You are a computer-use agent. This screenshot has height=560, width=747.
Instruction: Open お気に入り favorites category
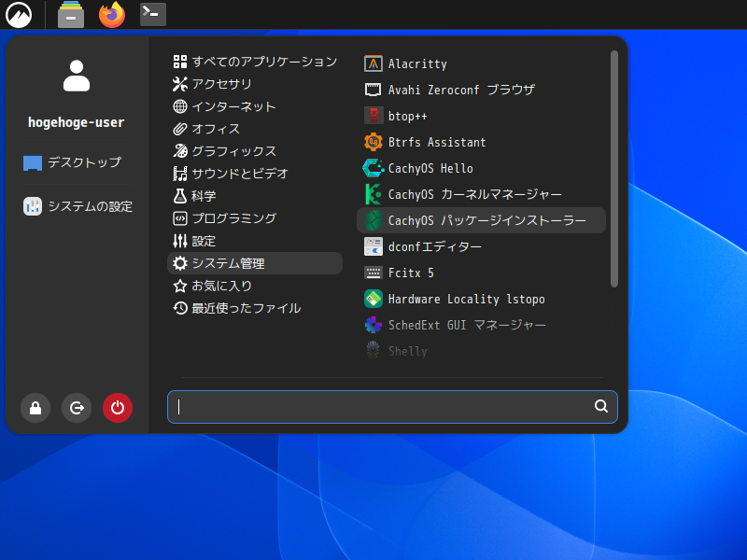pos(255,286)
